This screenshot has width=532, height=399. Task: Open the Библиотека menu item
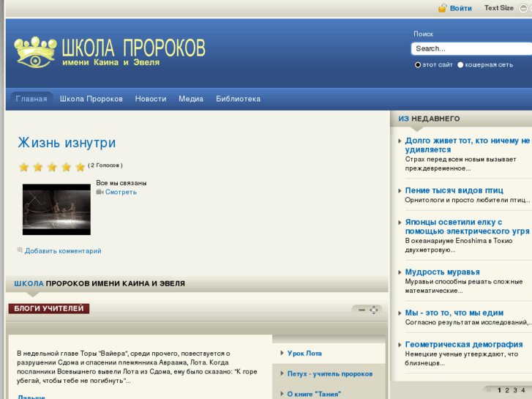point(238,99)
